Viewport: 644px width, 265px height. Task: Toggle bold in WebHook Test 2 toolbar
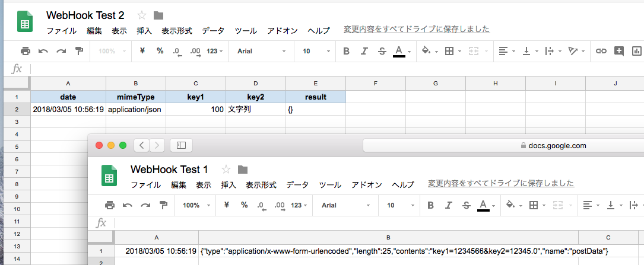click(x=346, y=51)
